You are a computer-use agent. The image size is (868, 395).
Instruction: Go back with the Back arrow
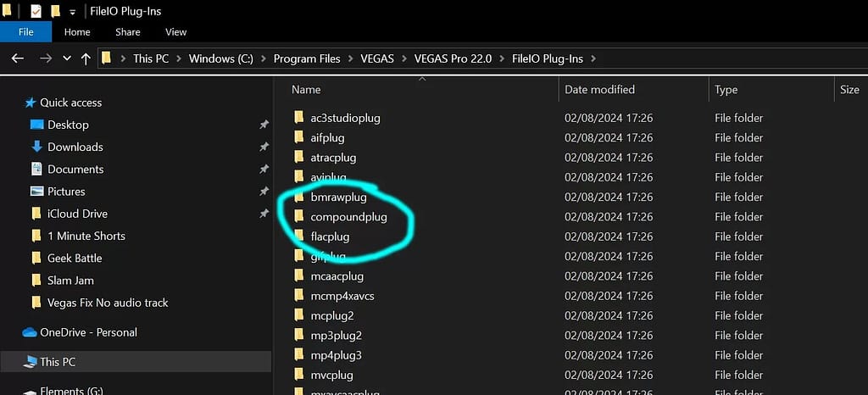click(x=18, y=58)
